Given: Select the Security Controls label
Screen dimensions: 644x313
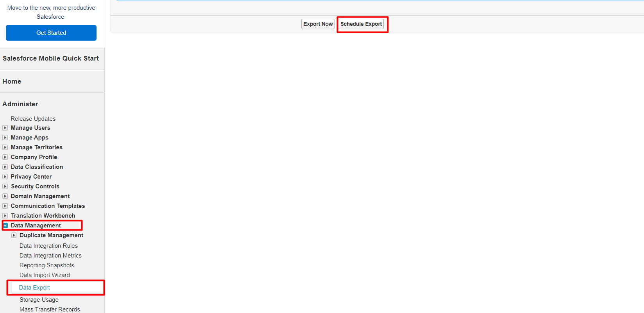Looking at the screenshot, I should (x=35, y=186).
